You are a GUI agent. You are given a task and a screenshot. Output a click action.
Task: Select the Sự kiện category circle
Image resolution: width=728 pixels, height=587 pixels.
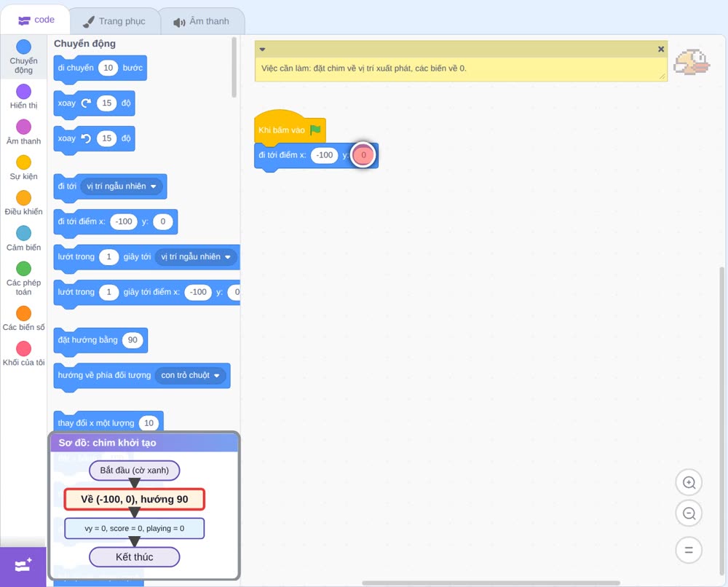pyautogui.click(x=24, y=162)
